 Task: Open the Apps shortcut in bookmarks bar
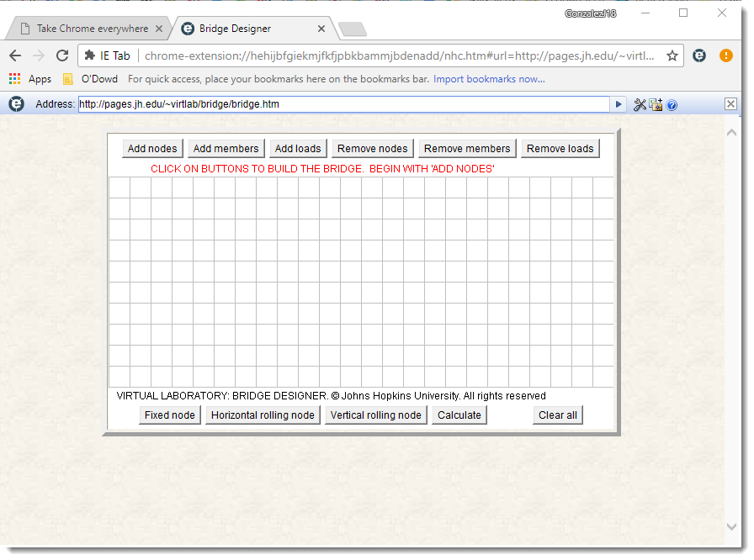(x=30, y=79)
